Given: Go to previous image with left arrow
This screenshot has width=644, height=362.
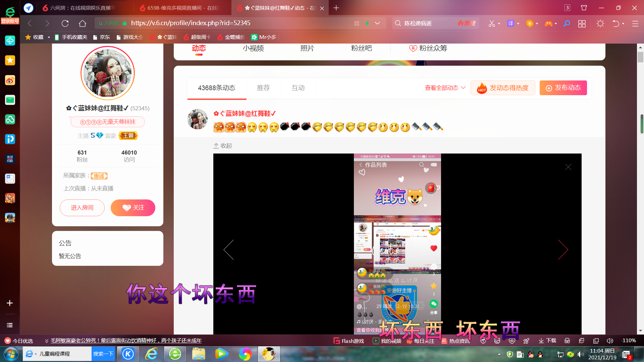Looking at the screenshot, I should pyautogui.click(x=228, y=250).
